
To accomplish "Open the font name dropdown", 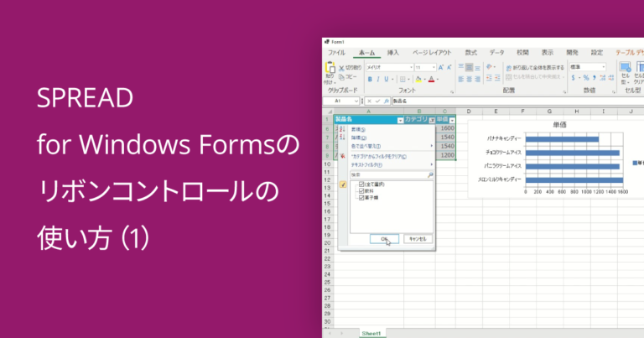I will pos(411,67).
